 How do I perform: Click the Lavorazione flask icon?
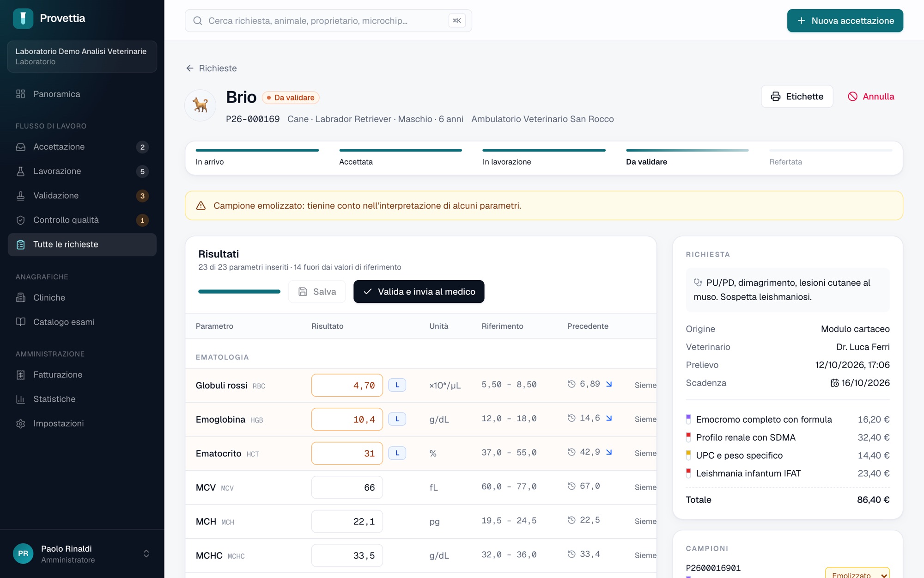[x=20, y=171]
